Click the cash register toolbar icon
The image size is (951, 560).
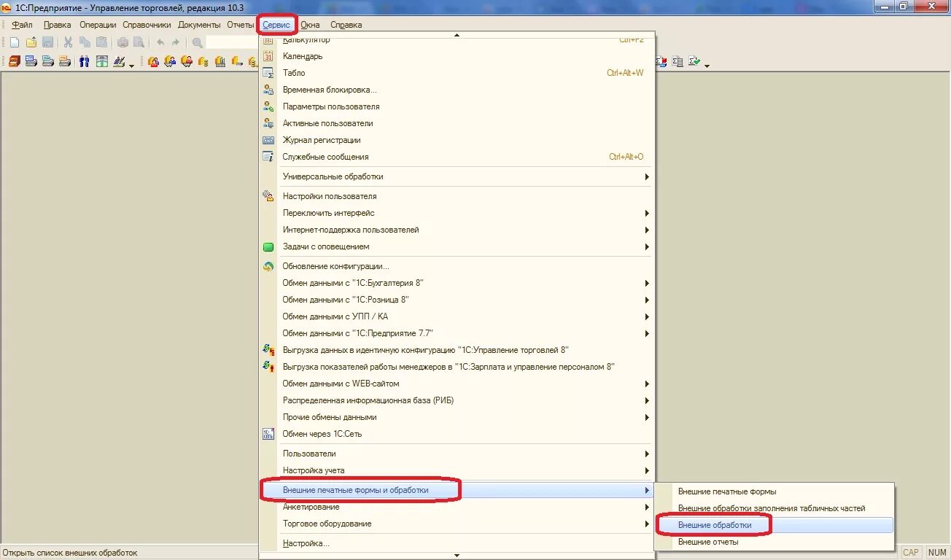pyautogui.click(x=119, y=62)
